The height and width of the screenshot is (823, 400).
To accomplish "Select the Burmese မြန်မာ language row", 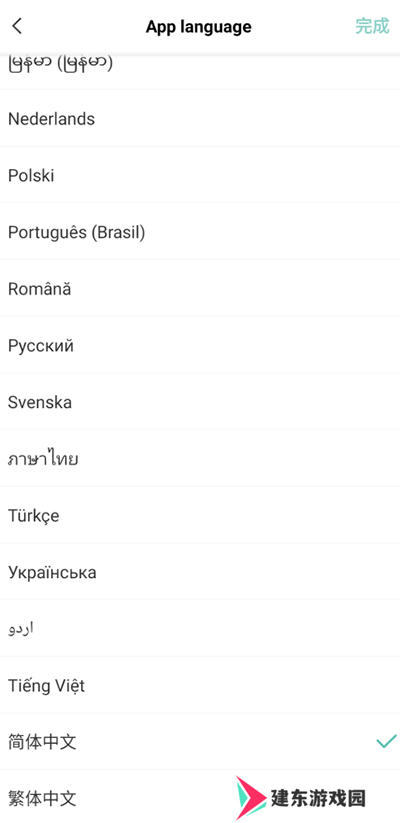I will (200, 71).
